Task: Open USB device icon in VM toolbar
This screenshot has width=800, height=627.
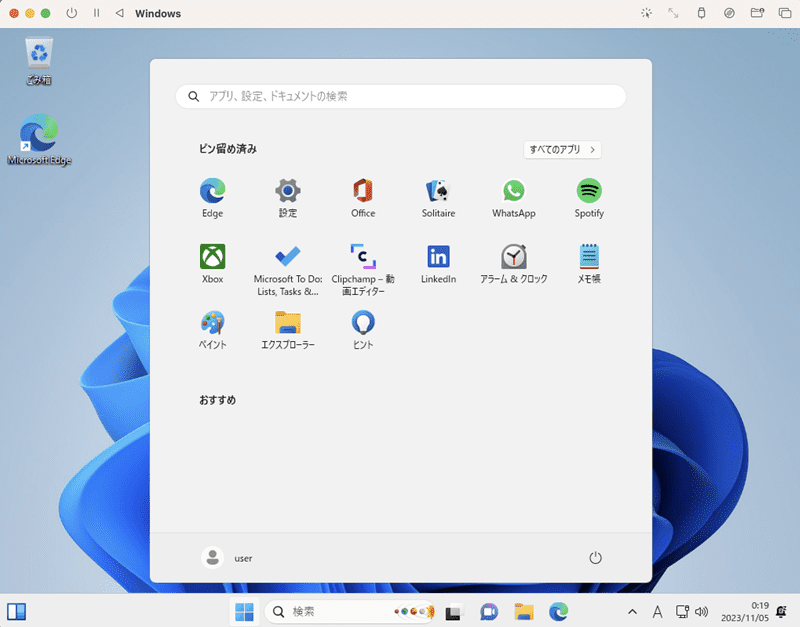Action: [702, 13]
